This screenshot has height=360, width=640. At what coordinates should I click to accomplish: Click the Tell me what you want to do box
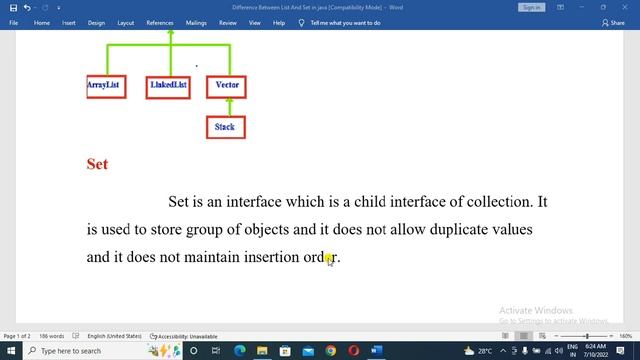(x=345, y=23)
